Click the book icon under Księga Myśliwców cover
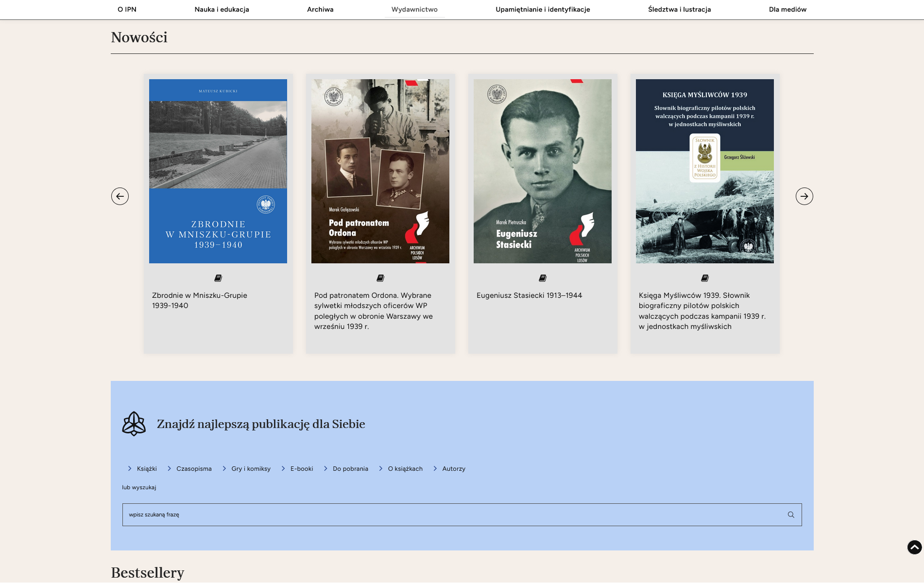 tap(705, 278)
